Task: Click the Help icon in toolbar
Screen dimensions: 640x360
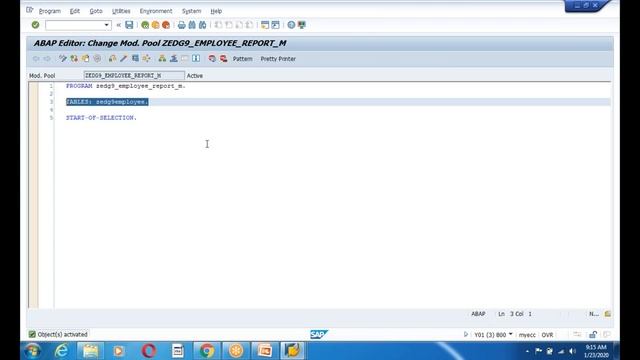Action: click(x=291, y=25)
